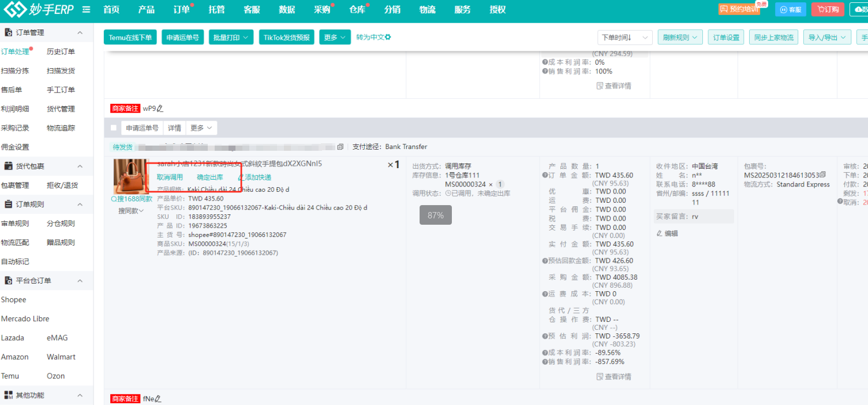This screenshot has width=868, height=405.
Task: Click the edit pencil beside merchant note fNe
Action: tap(158, 399)
